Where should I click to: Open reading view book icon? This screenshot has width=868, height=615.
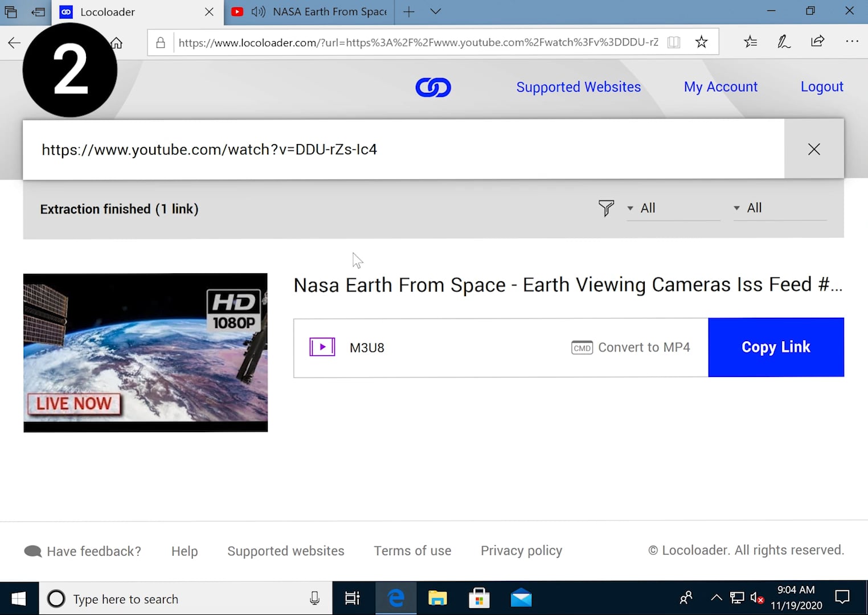point(674,42)
